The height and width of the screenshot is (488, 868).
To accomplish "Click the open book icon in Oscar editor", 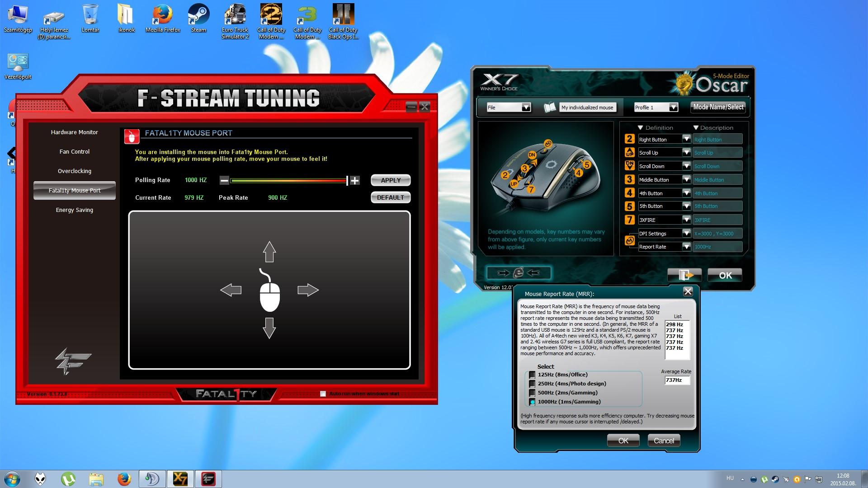I will pyautogui.click(x=550, y=108).
